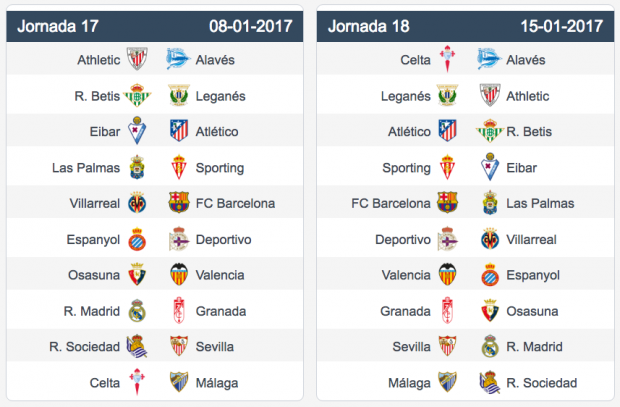The image size is (620, 407).
Task: Open the Las Palmas crest in Jornada 18
Action: 490,203
